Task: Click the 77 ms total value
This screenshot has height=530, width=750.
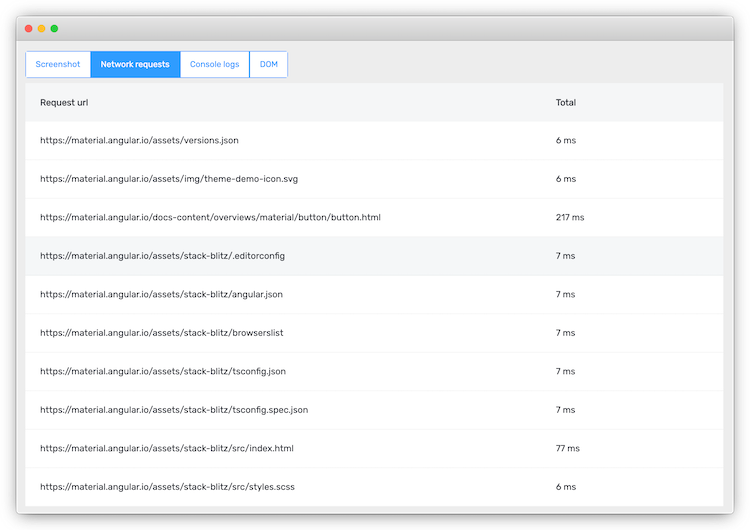Action: [x=568, y=448]
